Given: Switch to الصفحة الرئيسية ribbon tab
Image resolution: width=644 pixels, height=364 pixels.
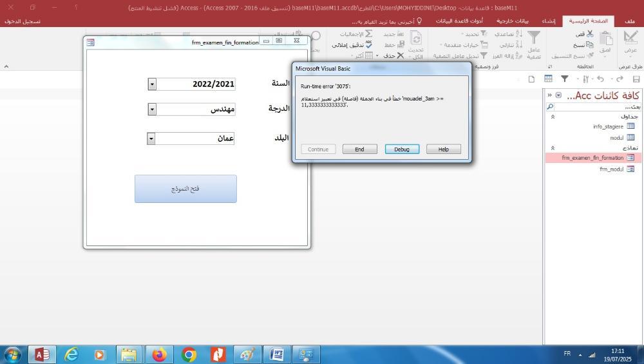Looking at the screenshot, I should [x=588, y=21].
